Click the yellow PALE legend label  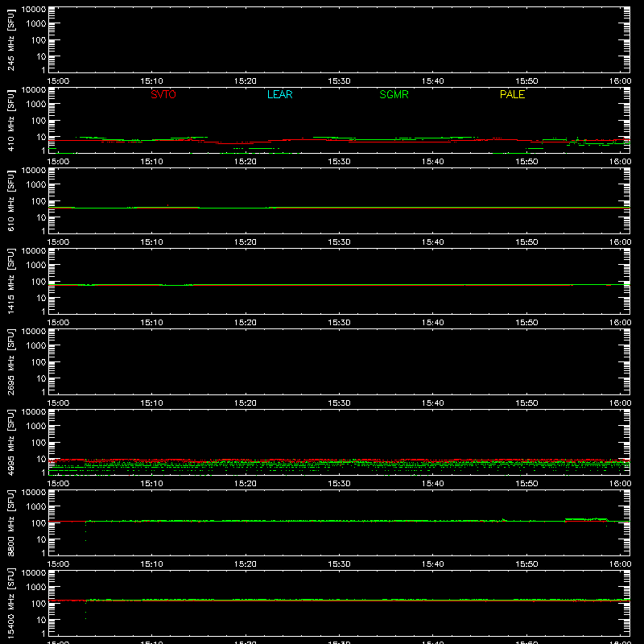pyautogui.click(x=512, y=94)
